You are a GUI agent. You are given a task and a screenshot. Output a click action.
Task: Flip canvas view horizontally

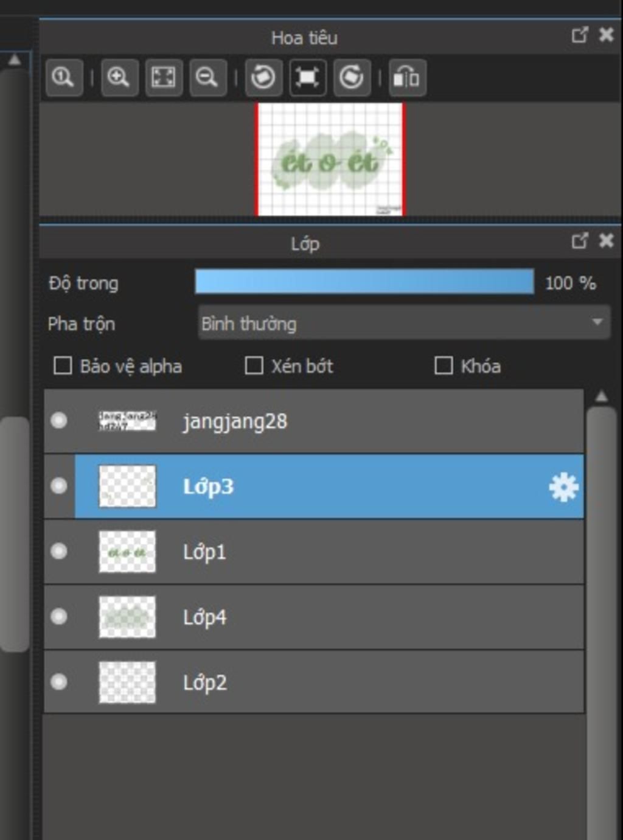click(x=407, y=77)
